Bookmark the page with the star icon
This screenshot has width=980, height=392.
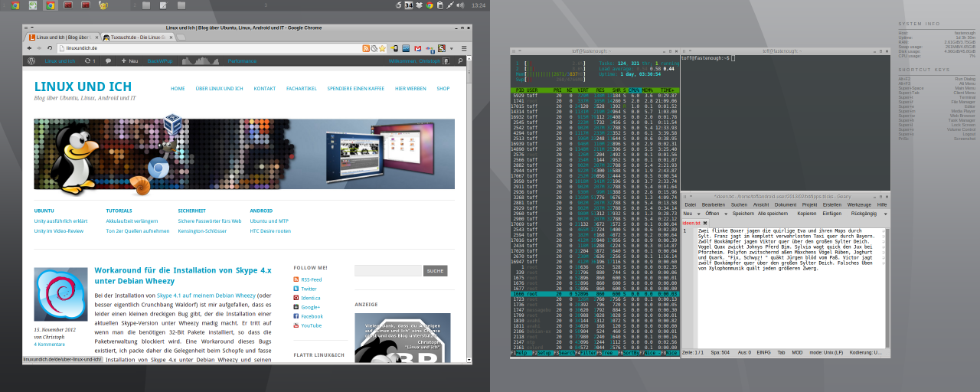(x=382, y=48)
